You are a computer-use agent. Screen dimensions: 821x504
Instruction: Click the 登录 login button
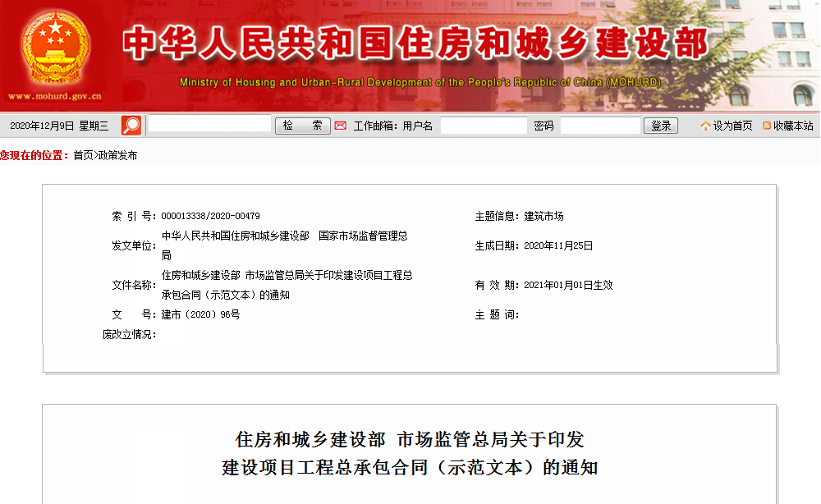point(661,126)
